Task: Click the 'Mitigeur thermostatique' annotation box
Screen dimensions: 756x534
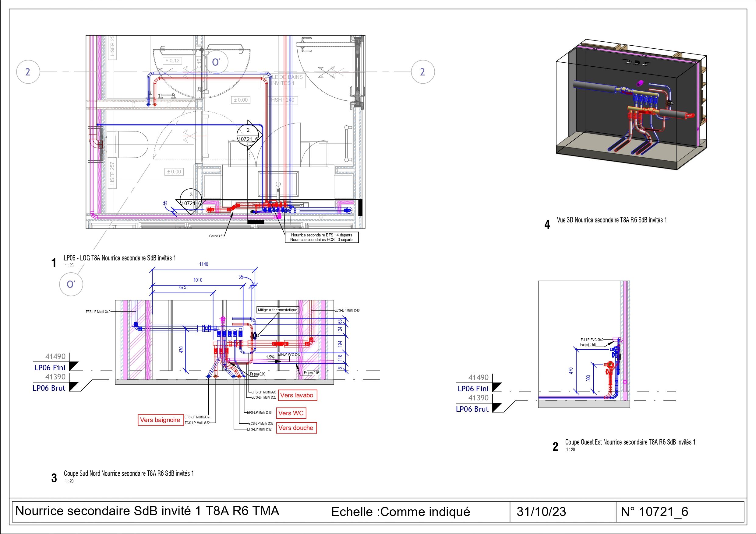Action: [x=277, y=310]
